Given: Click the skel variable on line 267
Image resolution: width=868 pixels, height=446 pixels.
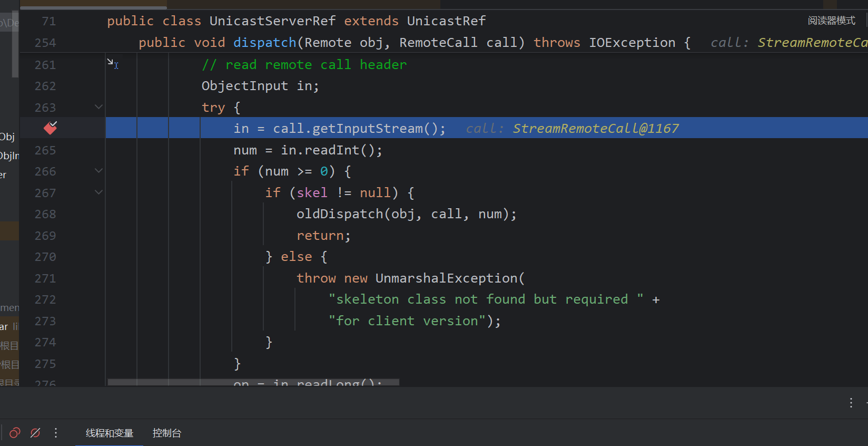Looking at the screenshot, I should point(312,193).
